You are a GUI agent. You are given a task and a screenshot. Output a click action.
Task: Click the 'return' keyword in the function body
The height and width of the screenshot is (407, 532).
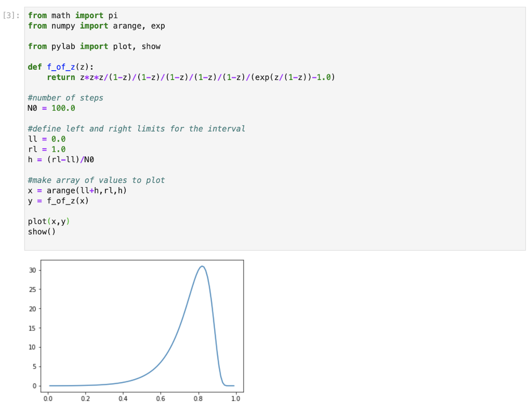(61, 77)
